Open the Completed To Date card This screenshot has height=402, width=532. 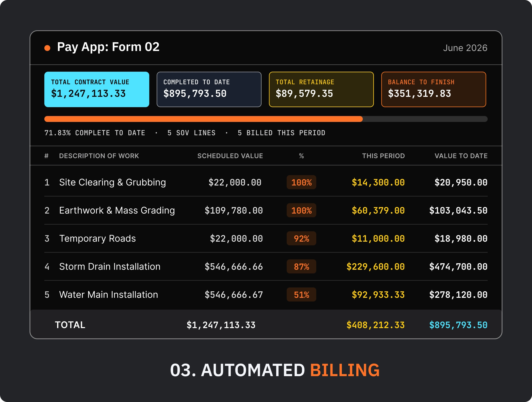pos(209,89)
